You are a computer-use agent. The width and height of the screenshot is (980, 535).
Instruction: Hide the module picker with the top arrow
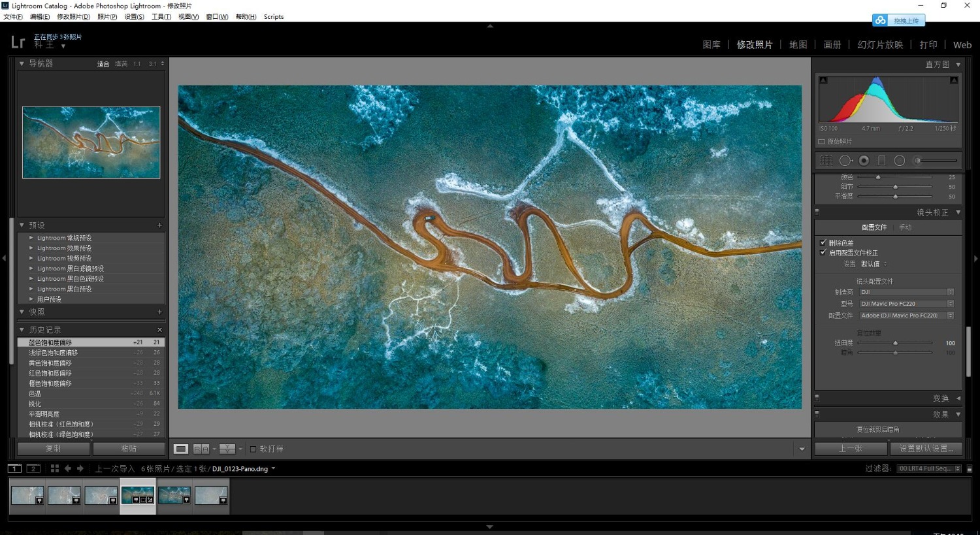coord(490,26)
